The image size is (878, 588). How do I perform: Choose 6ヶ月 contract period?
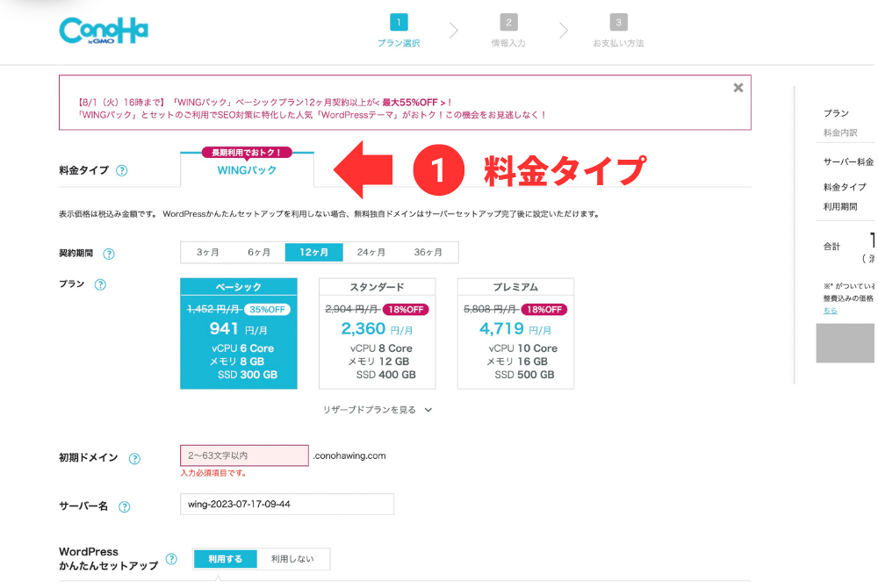click(x=259, y=253)
